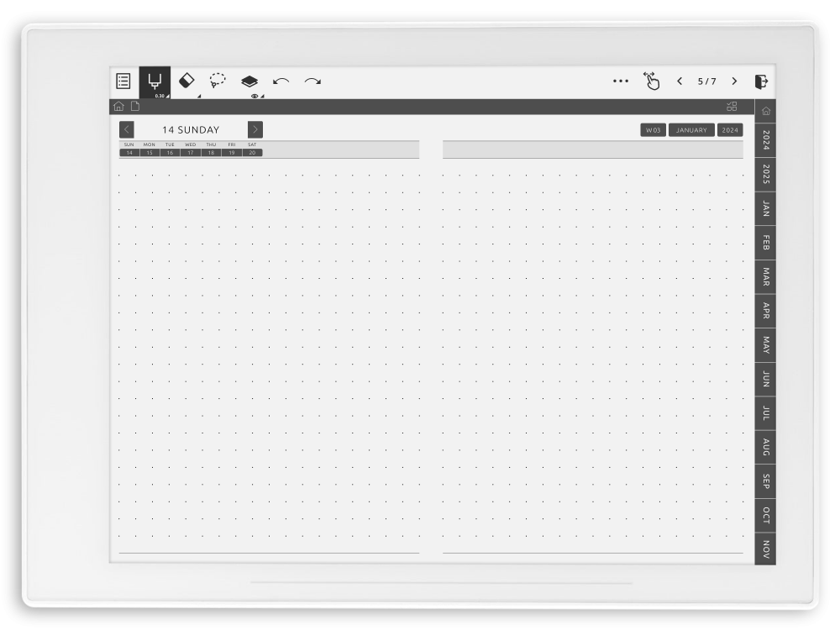The width and height of the screenshot is (840, 630).
Task: Go to previous notebook page arrow
Action: pyautogui.click(x=680, y=81)
